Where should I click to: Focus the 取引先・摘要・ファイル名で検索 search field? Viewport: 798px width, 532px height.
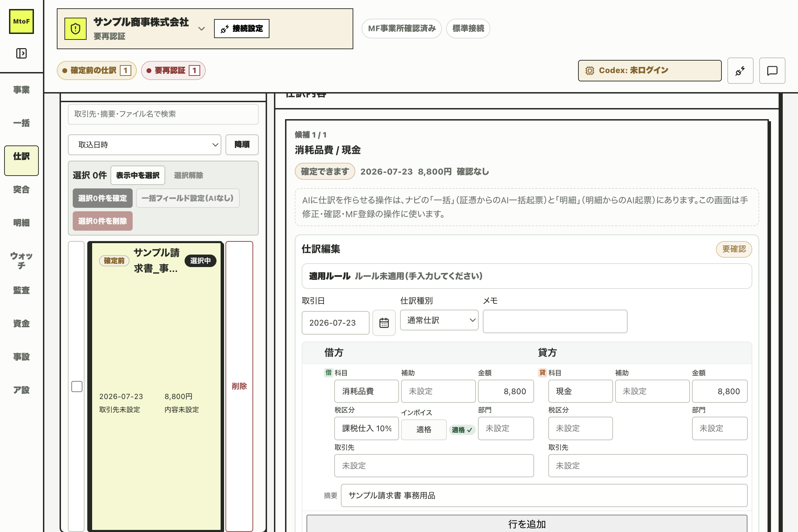tap(163, 114)
